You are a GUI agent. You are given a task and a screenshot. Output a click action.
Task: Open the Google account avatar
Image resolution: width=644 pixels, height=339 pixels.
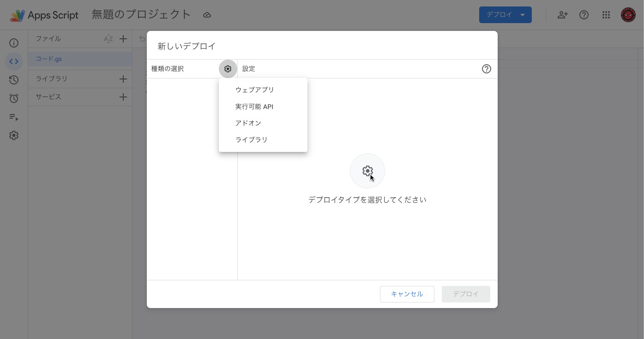[x=628, y=15]
